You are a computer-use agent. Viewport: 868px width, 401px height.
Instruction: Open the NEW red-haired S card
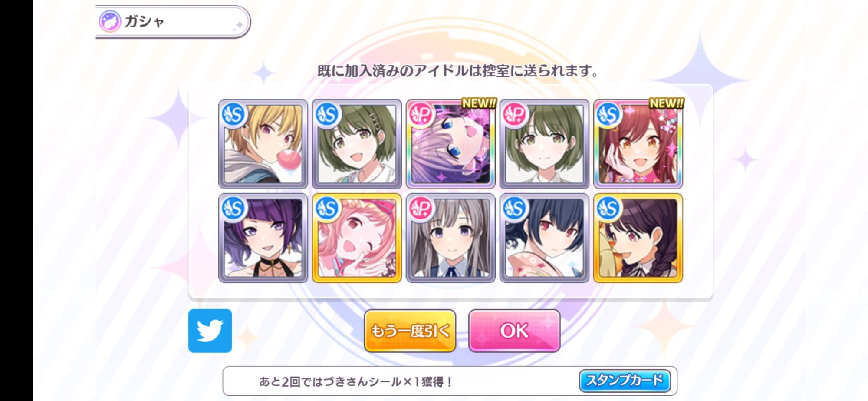[x=638, y=144]
